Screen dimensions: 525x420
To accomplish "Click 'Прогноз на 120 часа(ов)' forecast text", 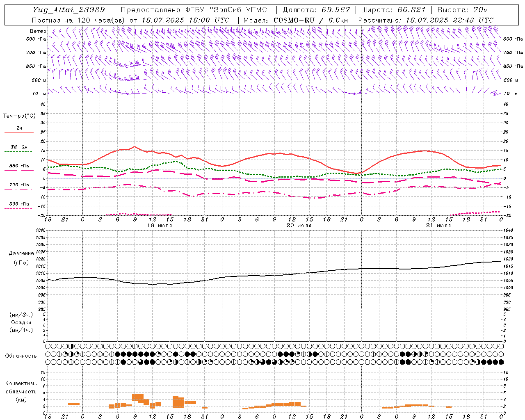I will 79,20.
